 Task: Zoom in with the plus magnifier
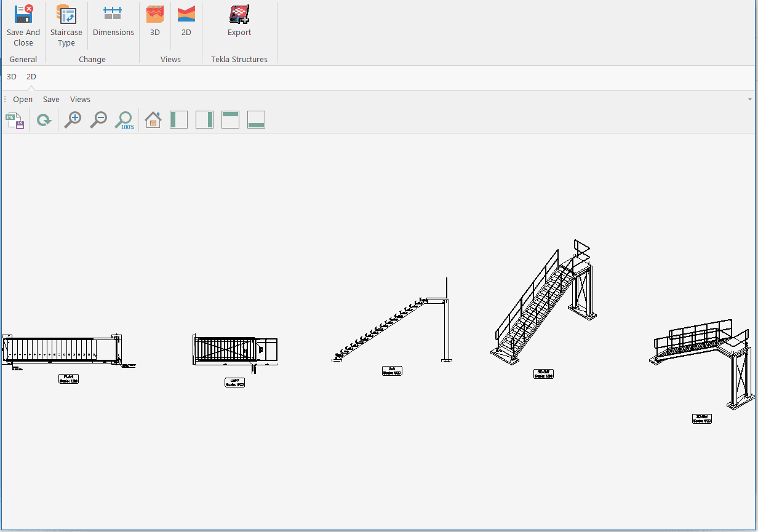73,120
